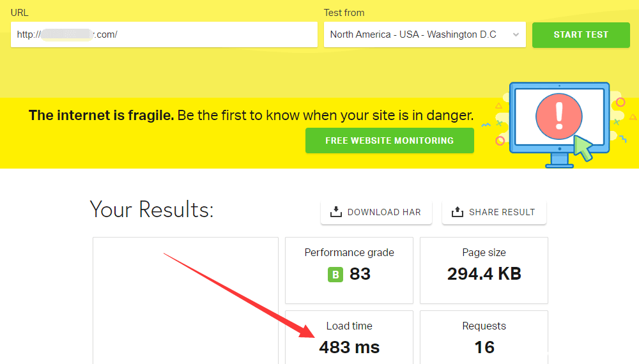
Task: Click the "Test from" field label
Action: [344, 13]
